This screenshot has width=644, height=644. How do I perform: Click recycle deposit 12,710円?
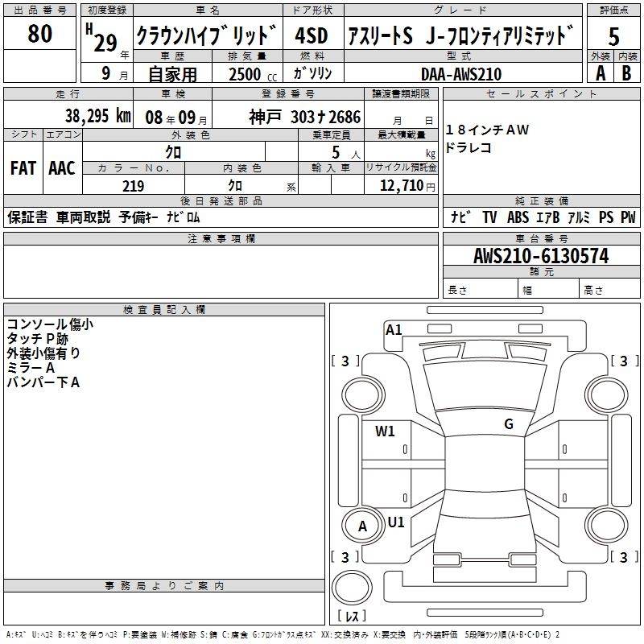pyautogui.click(x=407, y=186)
